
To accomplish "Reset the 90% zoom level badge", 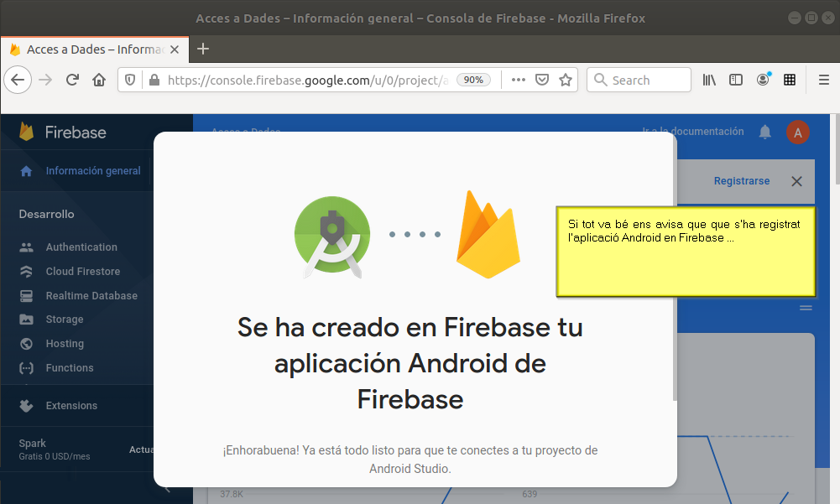I will click(473, 80).
